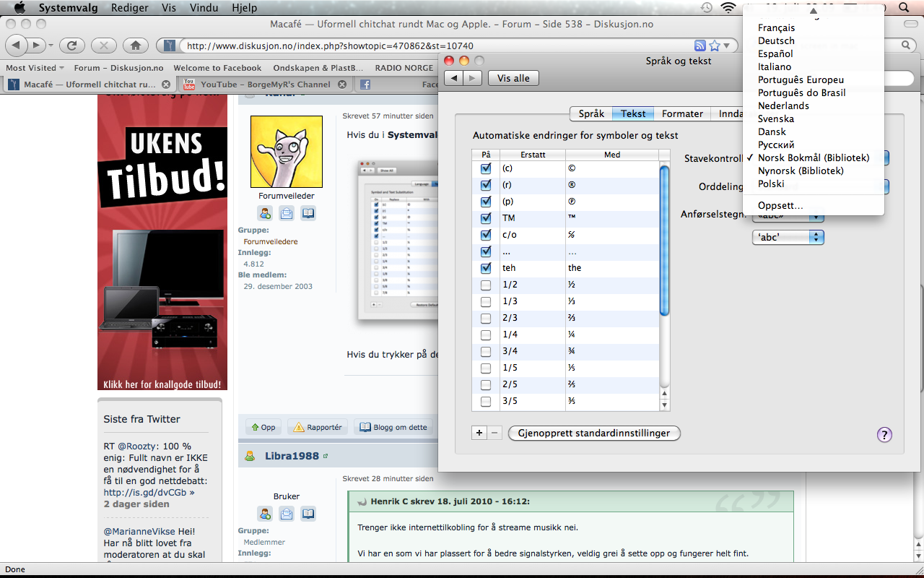Pick Deutsch from the spelling language menu
The image size is (924, 578).
point(813,40)
